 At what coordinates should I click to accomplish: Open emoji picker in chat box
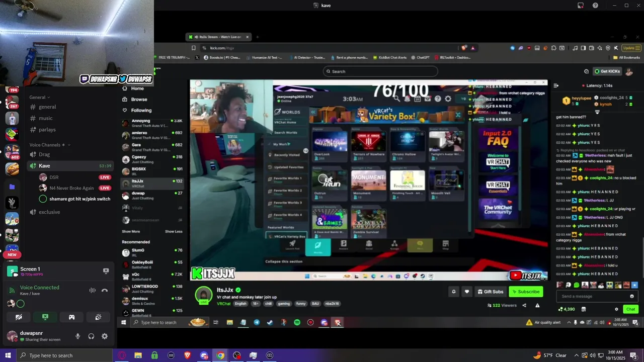[632, 296]
